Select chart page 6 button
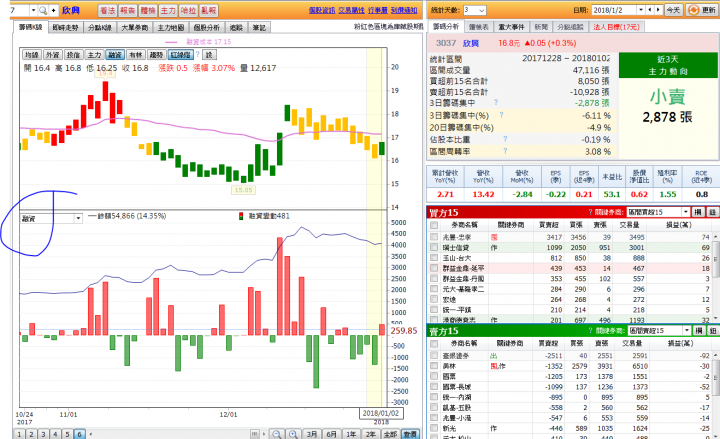Image resolution: width=720 pixels, height=439 pixels. (79, 434)
